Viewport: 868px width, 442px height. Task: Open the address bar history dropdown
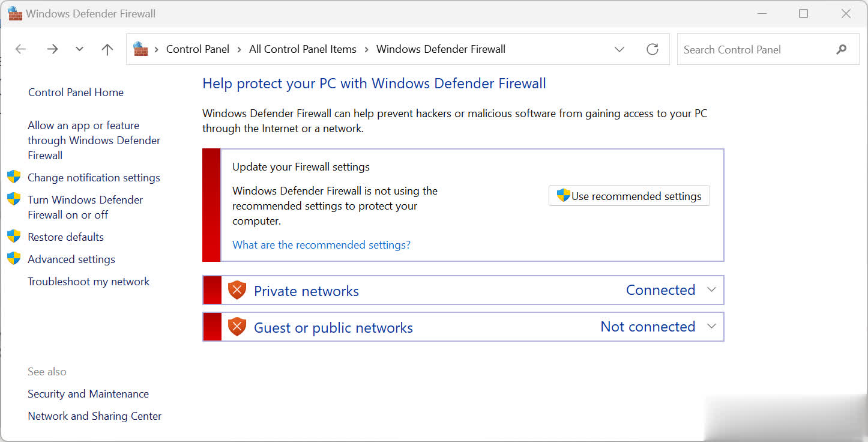[619, 49]
